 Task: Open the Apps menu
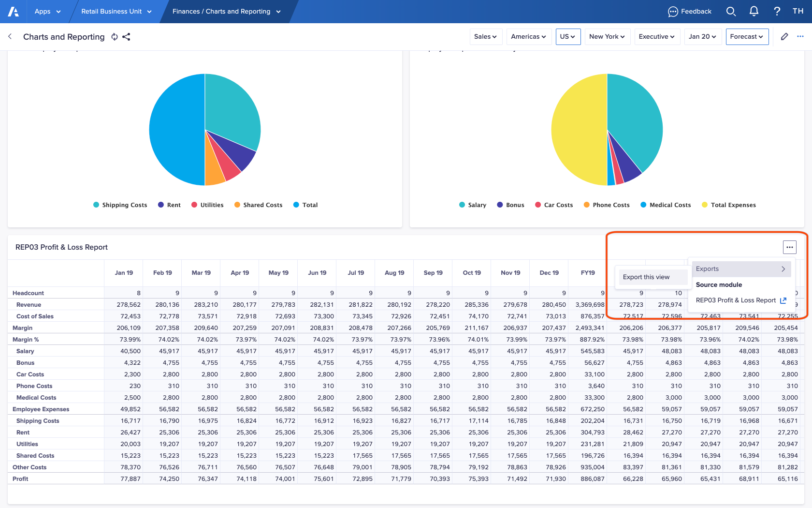pos(47,11)
